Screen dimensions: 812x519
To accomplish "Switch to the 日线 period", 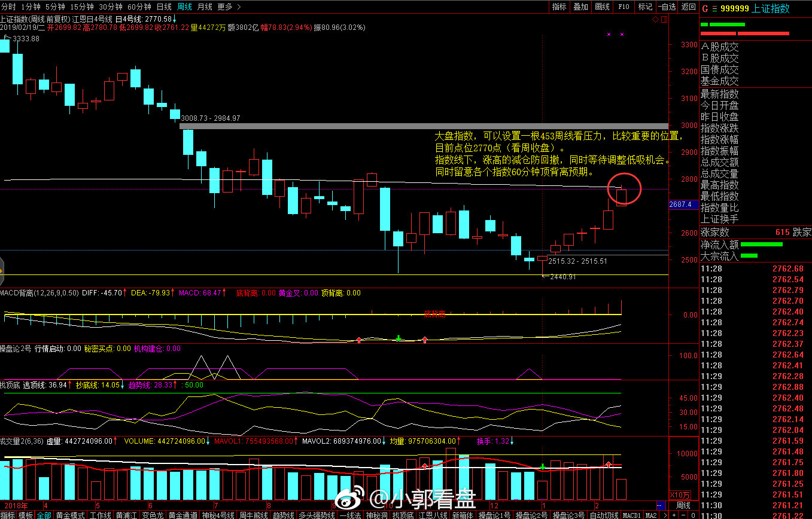I will (164, 7).
